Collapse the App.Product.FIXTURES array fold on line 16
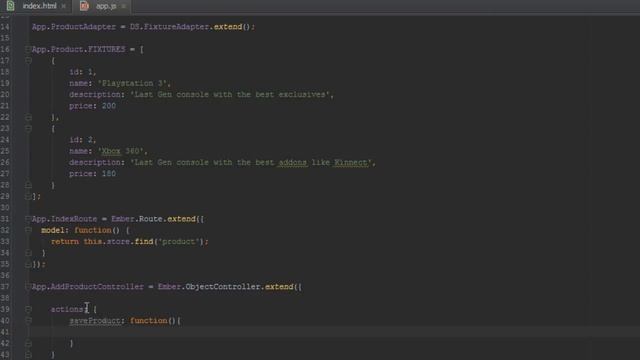The height and width of the screenshot is (360, 640). [28, 49]
